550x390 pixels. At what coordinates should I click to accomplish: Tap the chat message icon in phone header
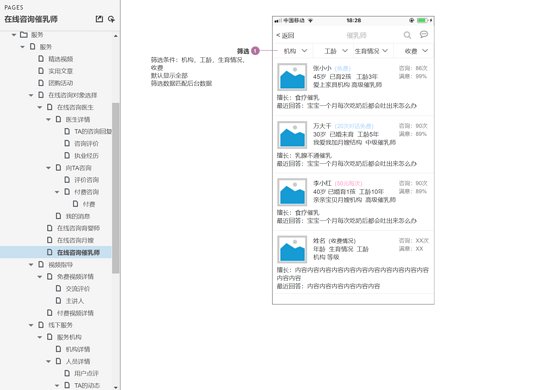[x=424, y=34]
